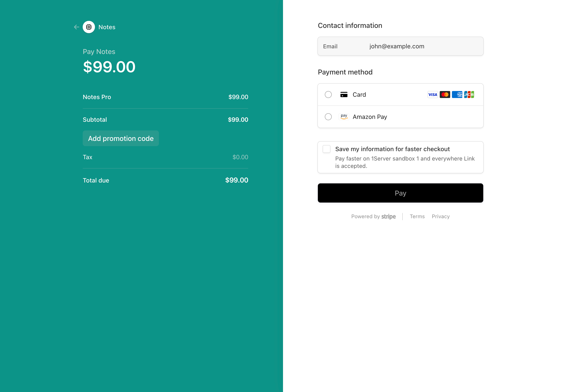Open the Terms link
The height and width of the screenshot is (392, 566).
(417, 216)
